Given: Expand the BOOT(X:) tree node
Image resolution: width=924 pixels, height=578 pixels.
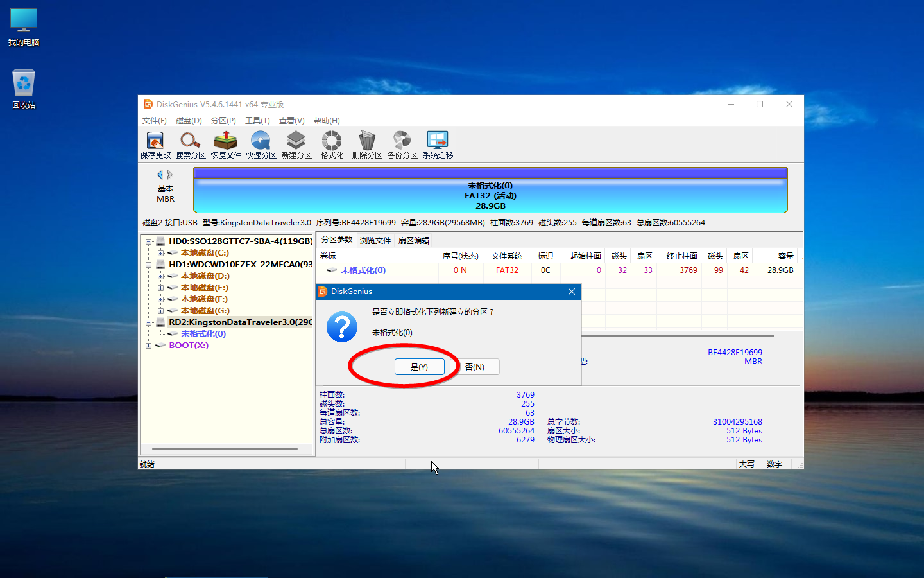Looking at the screenshot, I should (x=149, y=346).
